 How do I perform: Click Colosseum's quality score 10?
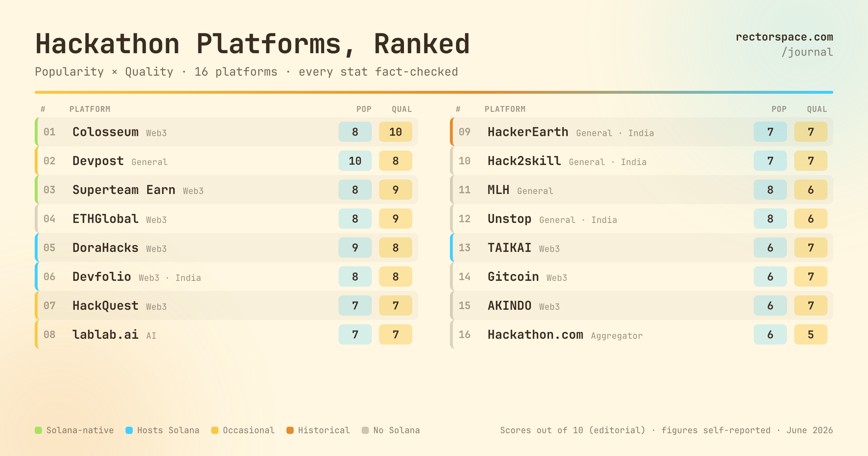point(396,132)
